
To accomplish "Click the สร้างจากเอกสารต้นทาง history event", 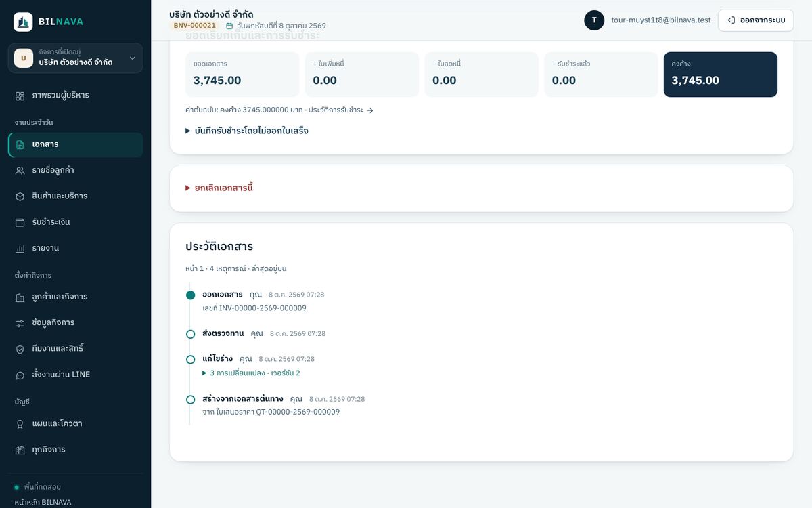I will [x=243, y=399].
